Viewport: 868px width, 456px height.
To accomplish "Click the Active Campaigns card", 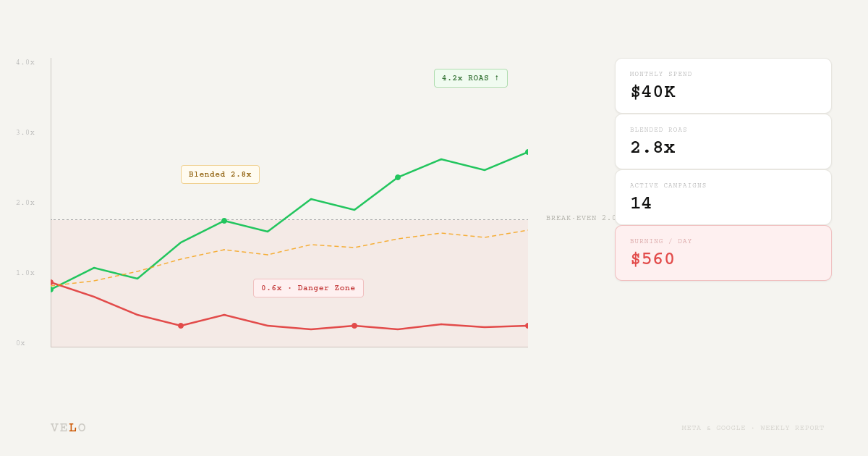I will tap(723, 197).
